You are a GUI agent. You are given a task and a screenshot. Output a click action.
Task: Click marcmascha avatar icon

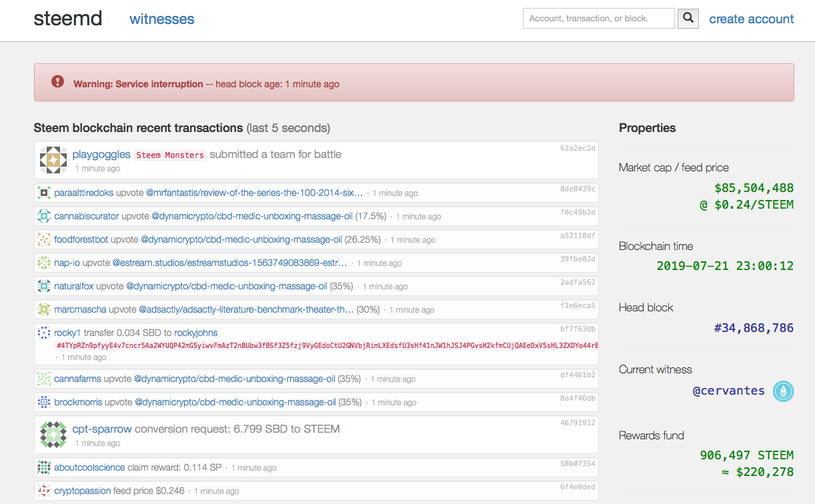coord(44,309)
